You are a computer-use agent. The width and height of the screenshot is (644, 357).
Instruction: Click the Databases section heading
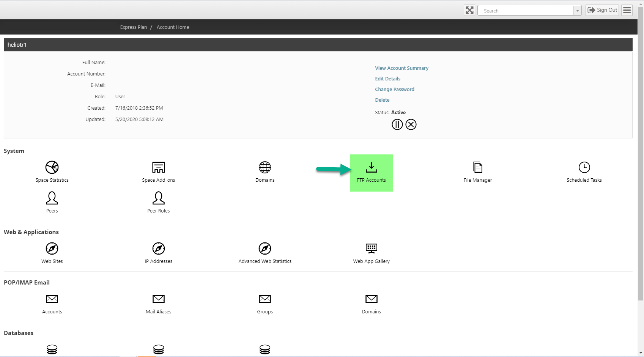point(19,333)
